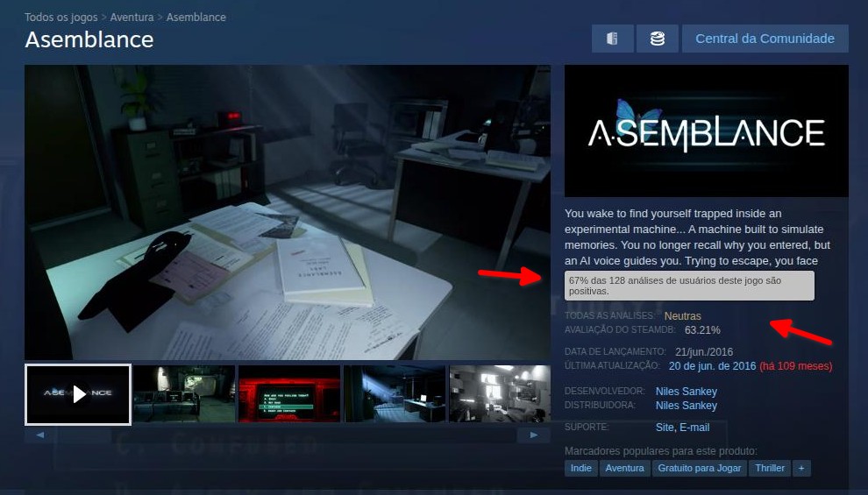Click the '(há 109 meses)' red text
868x495 pixels.
point(796,366)
